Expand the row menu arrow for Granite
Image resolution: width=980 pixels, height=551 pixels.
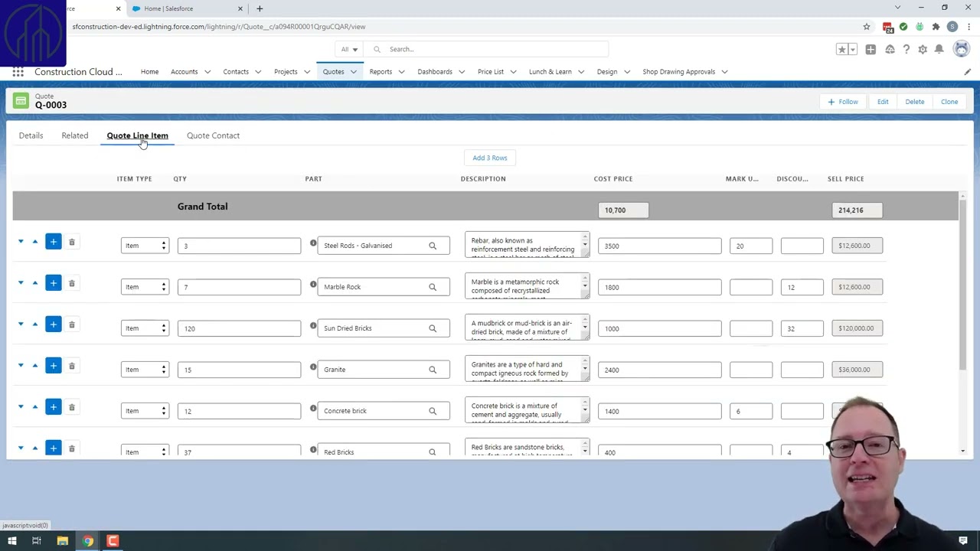point(21,366)
